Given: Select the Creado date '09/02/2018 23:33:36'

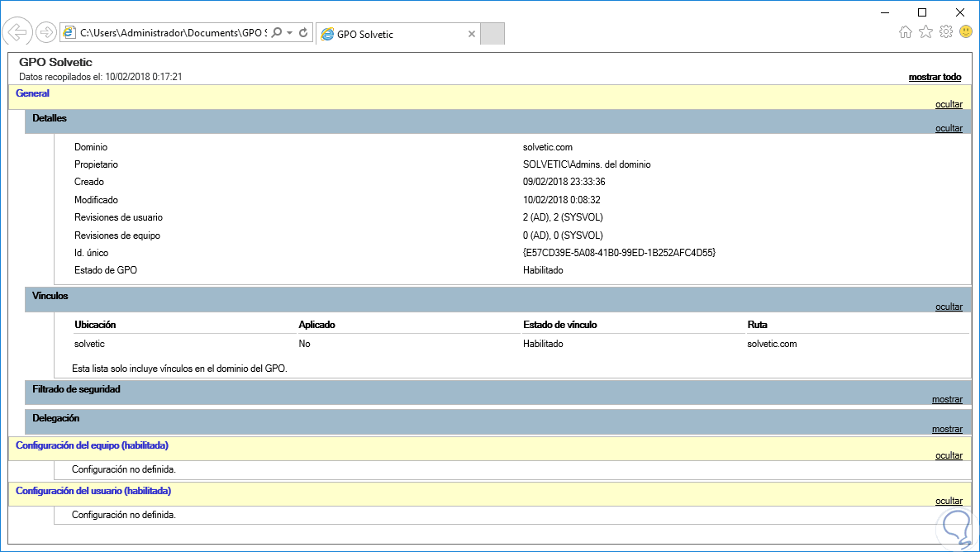Looking at the screenshot, I should tap(564, 182).
